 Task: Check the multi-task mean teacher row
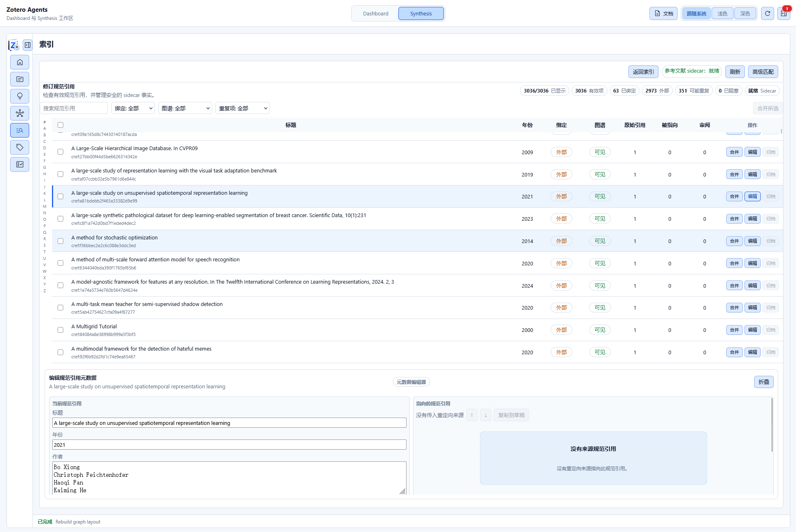point(60,308)
